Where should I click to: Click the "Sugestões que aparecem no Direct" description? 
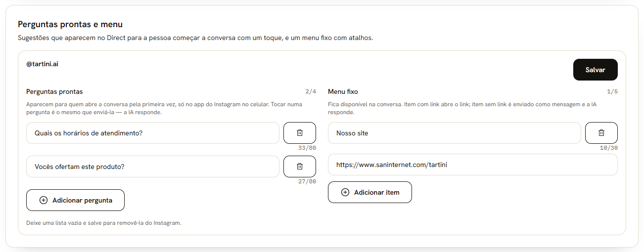tap(195, 38)
